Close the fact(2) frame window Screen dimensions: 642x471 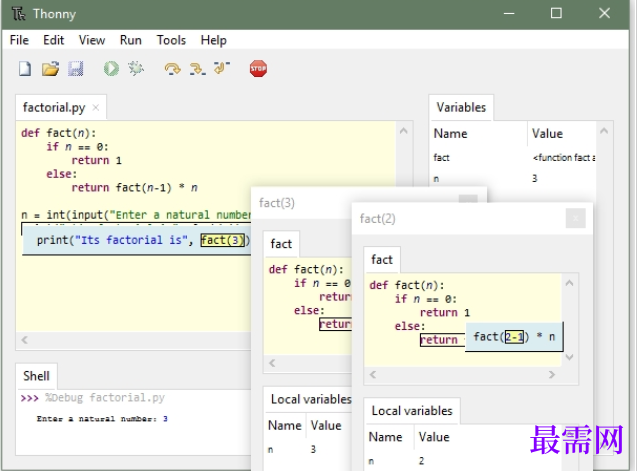coord(576,218)
